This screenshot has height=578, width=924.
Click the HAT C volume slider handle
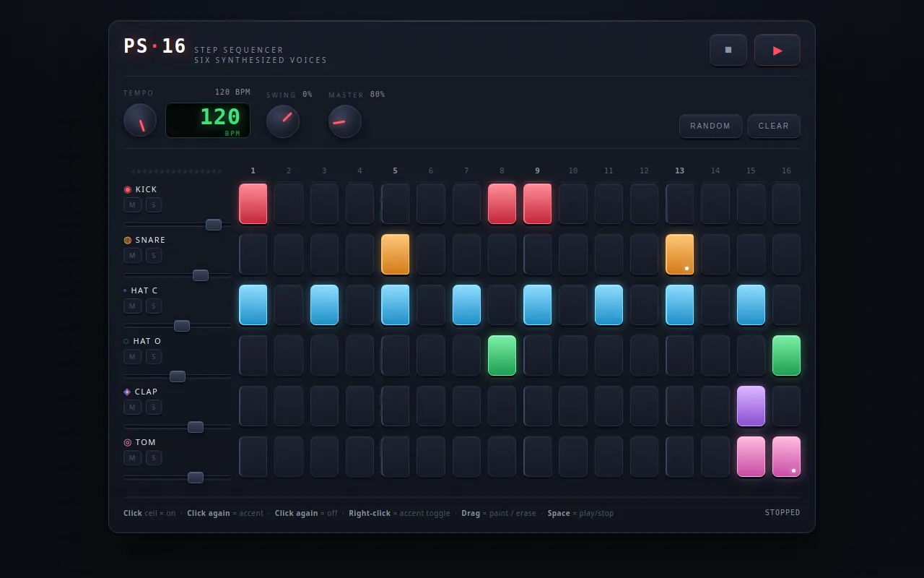(x=182, y=326)
